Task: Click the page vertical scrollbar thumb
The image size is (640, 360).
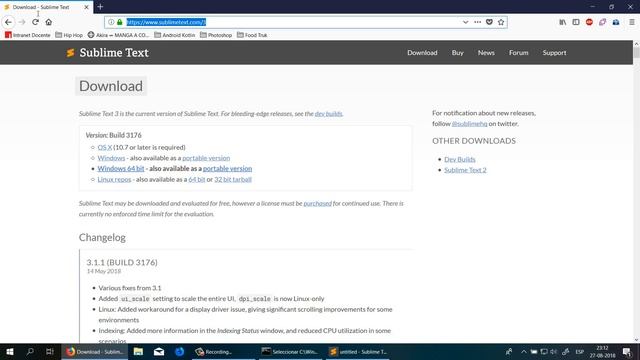Action: pyautogui.click(x=636, y=53)
